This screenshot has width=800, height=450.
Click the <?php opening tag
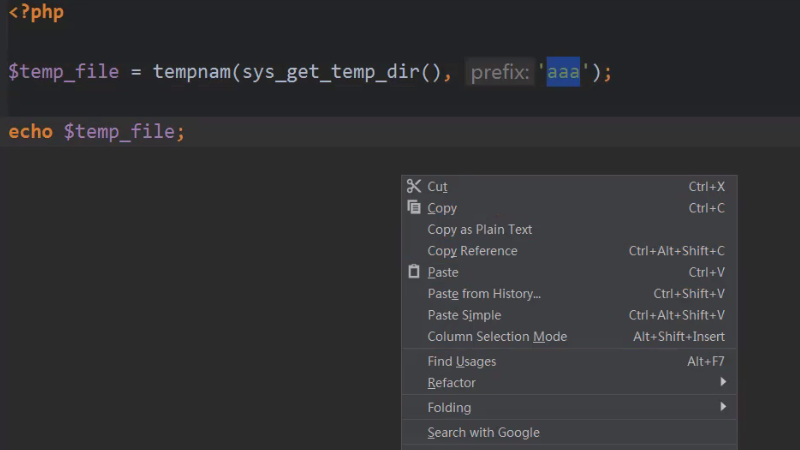36,14
